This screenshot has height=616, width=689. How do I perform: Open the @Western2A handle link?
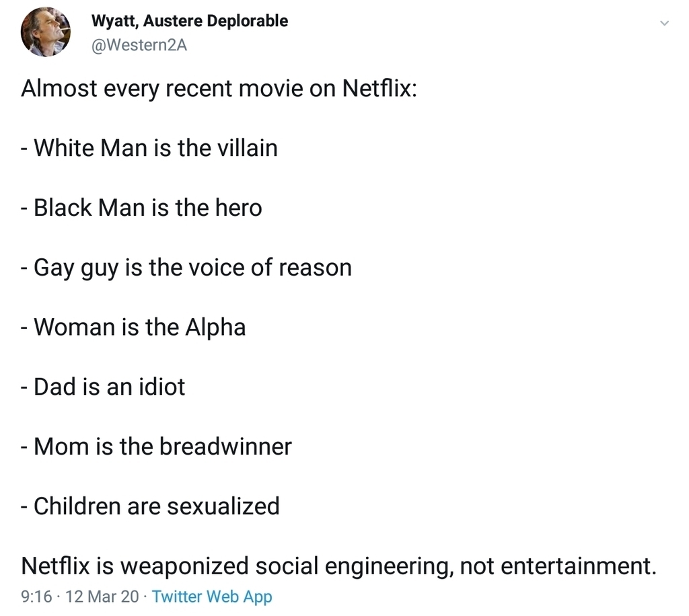point(139,45)
